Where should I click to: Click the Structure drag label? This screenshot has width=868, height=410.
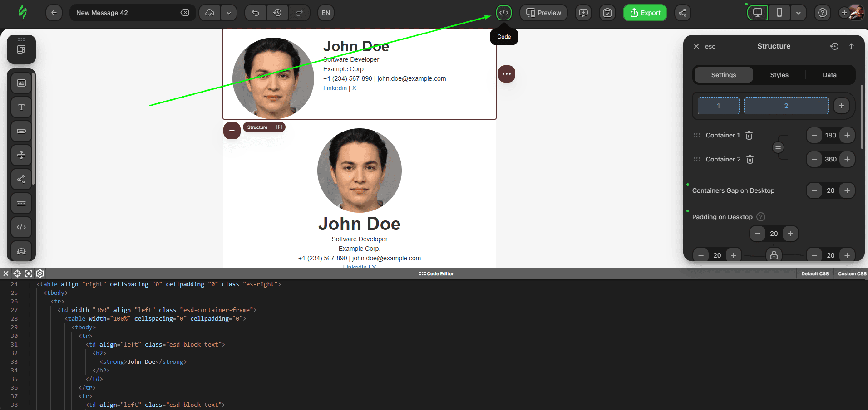point(264,127)
